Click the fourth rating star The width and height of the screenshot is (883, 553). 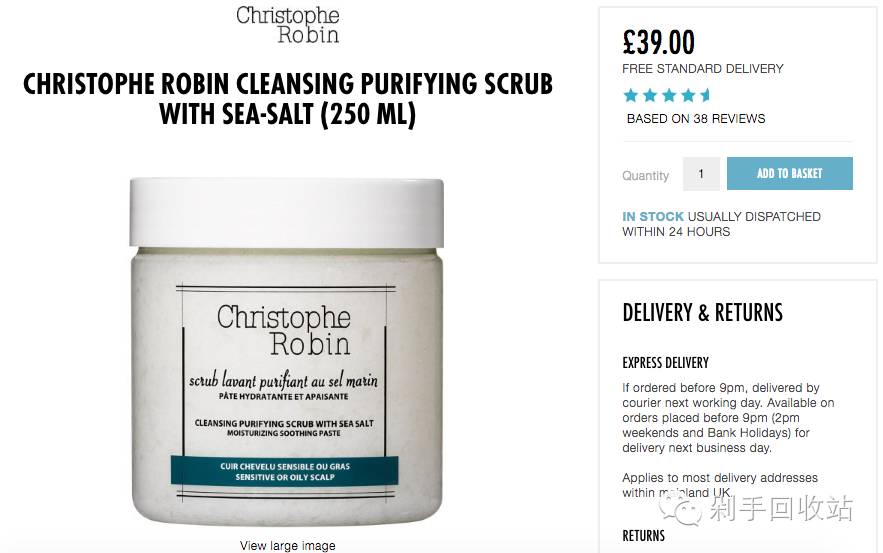688,95
